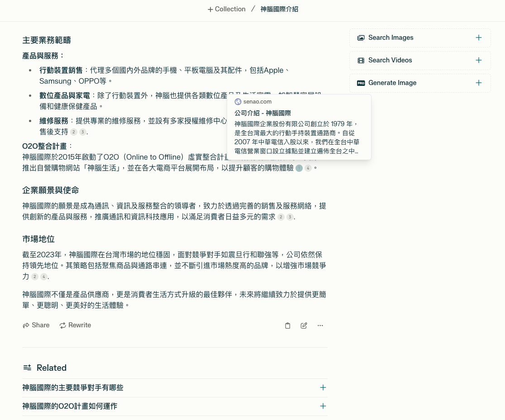Open the three-dot more options menu
The width and height of the screenshot is (505, 420).
pos(320,326)
